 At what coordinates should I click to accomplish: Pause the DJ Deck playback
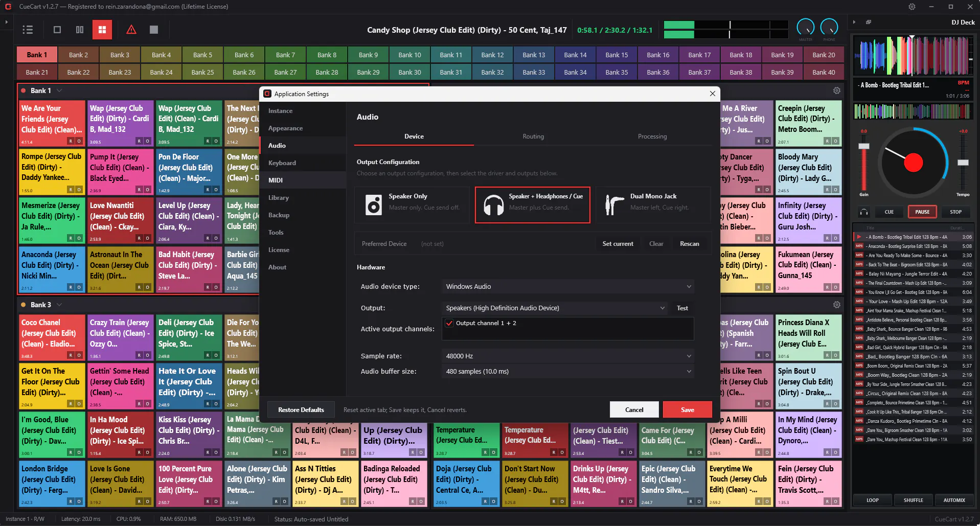[x=922, y=212]
